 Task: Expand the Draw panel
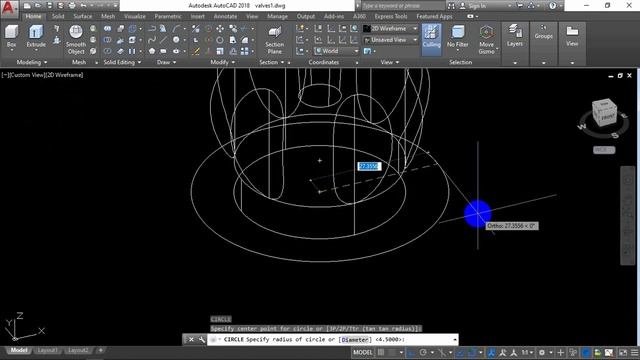click(167, 62)
